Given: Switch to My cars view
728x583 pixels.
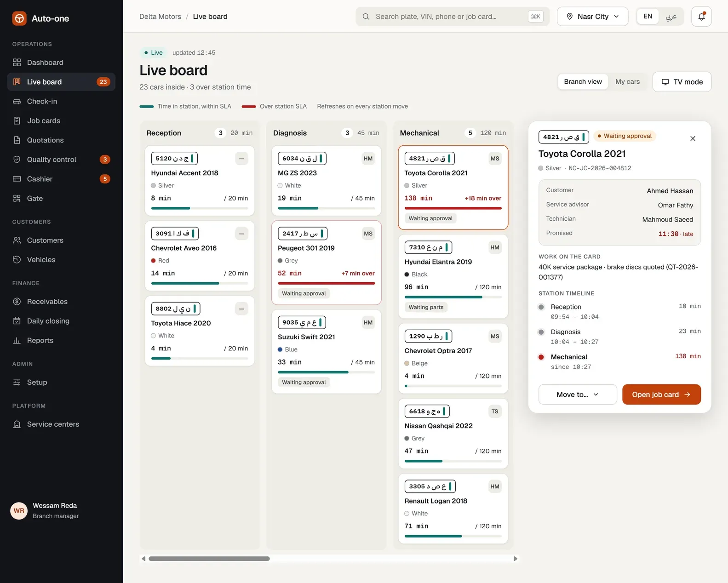Looking at the screenshot, I should 627,82.
